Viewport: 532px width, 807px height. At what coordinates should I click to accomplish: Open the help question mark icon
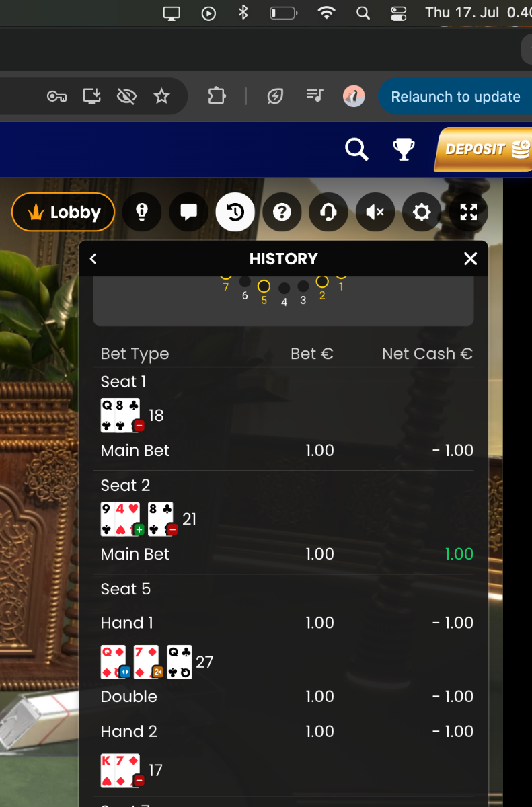pos(282,213)
